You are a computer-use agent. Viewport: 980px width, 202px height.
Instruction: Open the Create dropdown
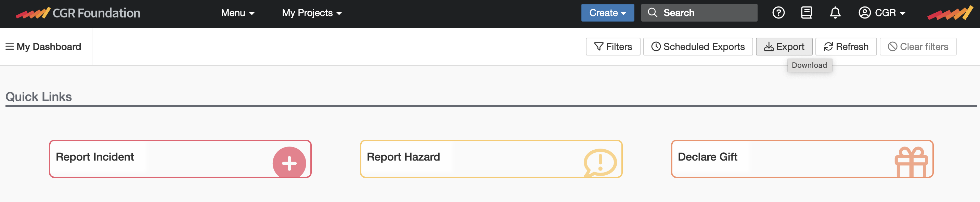(x=607, y=13)
